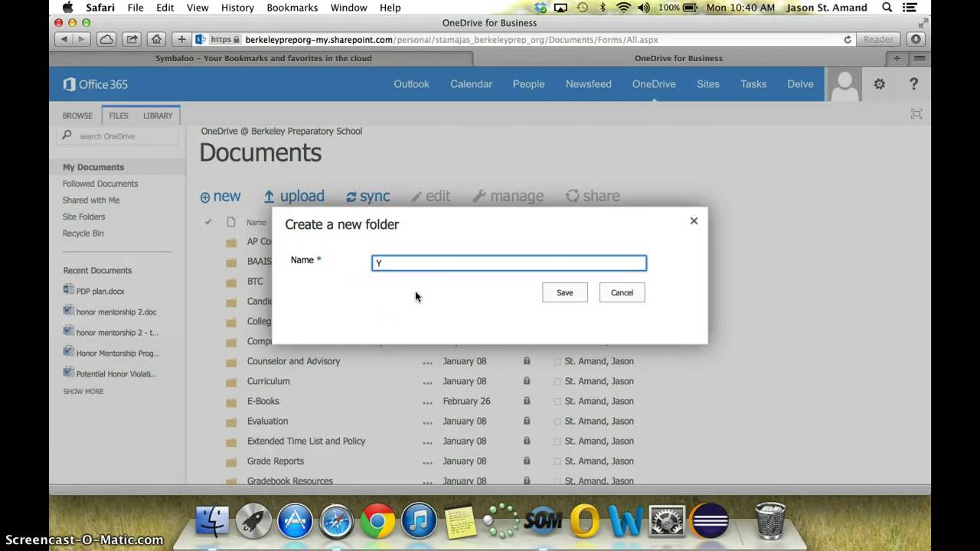The height and width of the screenshot is (551, 980).
Task: Open the Newsfeed link
Action: [588, 84]
